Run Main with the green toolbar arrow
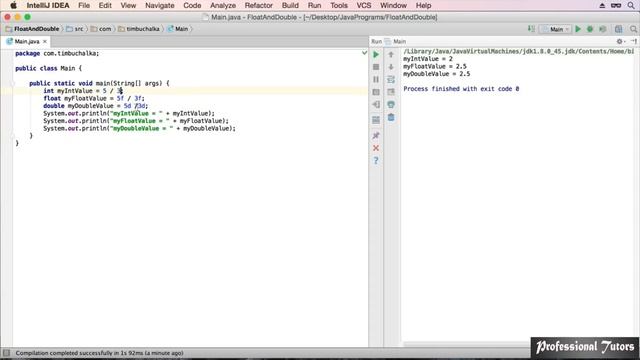This screenshot has width=640, height=360. click(578, 29)
